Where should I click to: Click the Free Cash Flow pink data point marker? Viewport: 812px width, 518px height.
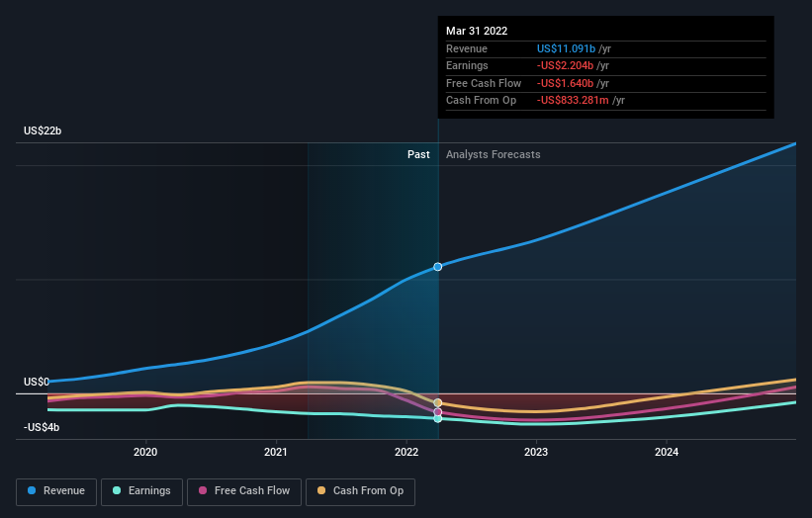pos(437,412)
